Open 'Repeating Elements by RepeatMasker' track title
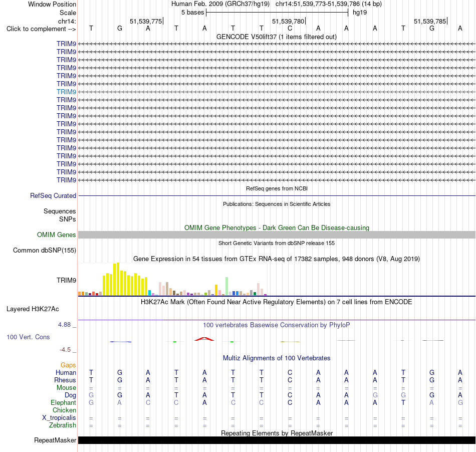The height and width of the screenshot is (452, 476). click(x=277, y=433)
